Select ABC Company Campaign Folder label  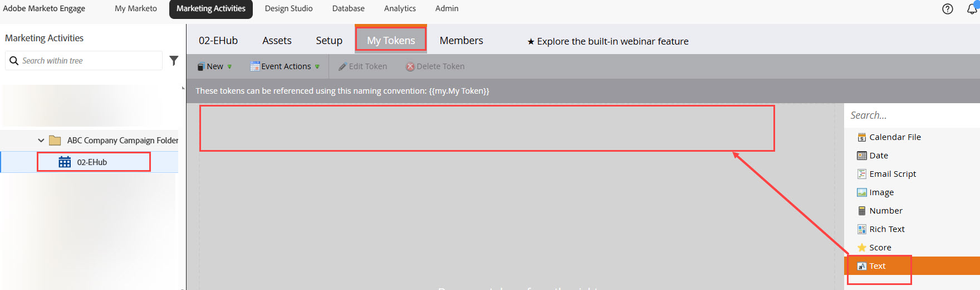pyautogui.click(x=122, y=141)
